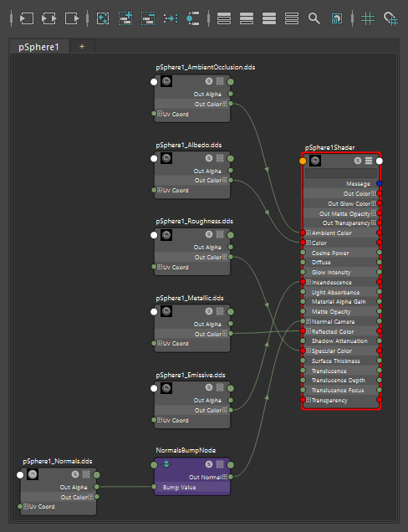Expand Incandescence attribute on pSphere1Shader

(309, 282)
